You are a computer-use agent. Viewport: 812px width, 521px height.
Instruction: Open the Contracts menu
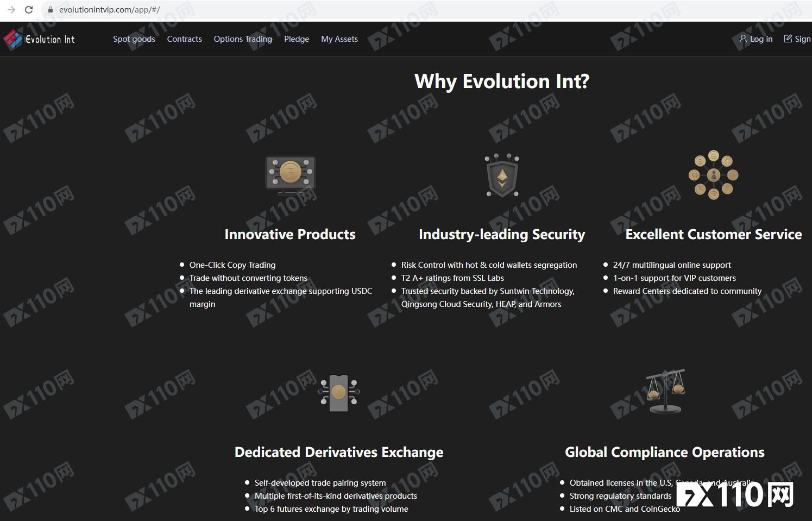tap(184, 39)
